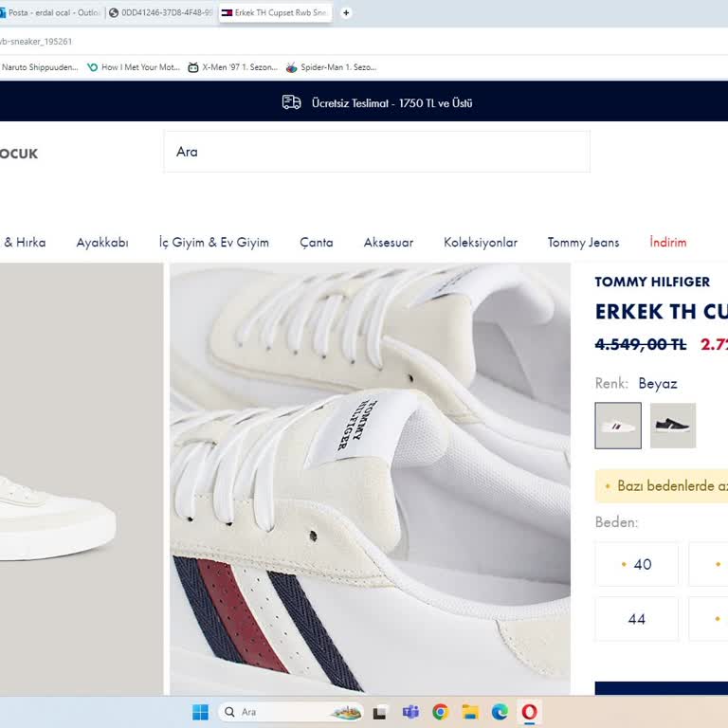Click the Ücretsiz Teslimat banner text

click(391, 103)
